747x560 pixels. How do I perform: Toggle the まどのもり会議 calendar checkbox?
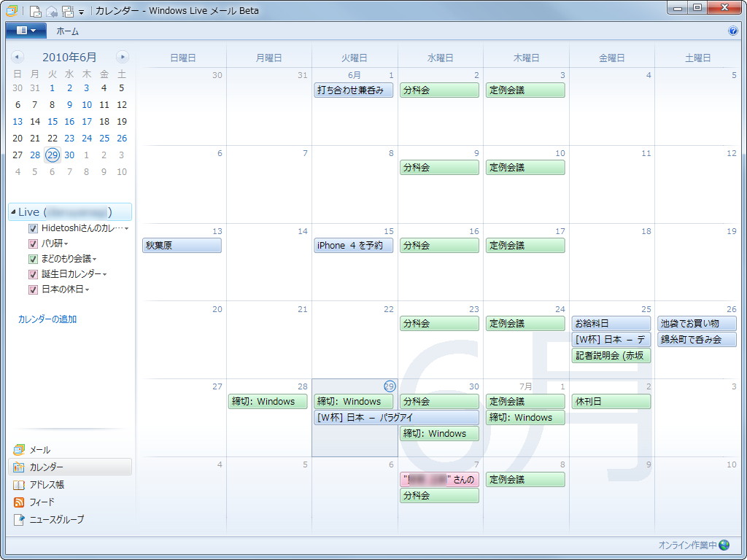(x=33, y=259)
